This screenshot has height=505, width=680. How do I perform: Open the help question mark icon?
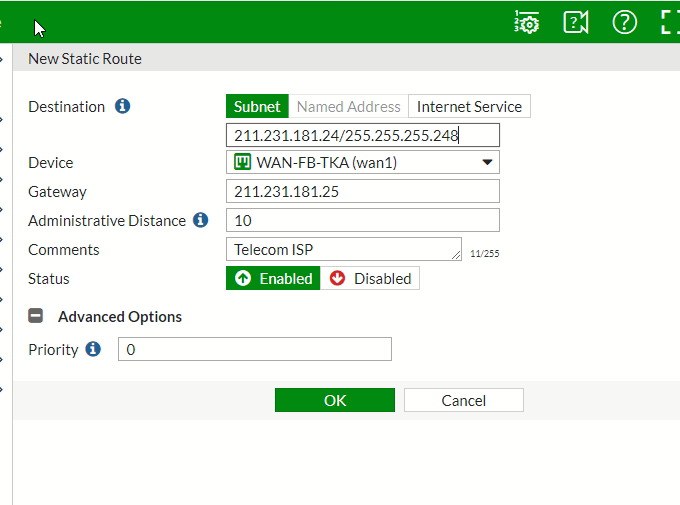tap(625, 22)
